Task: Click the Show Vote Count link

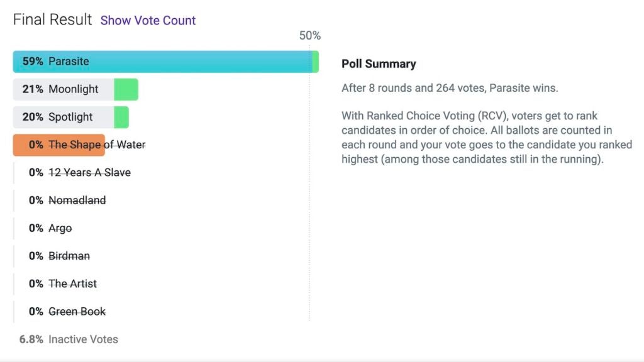Action: coord(148,20)
